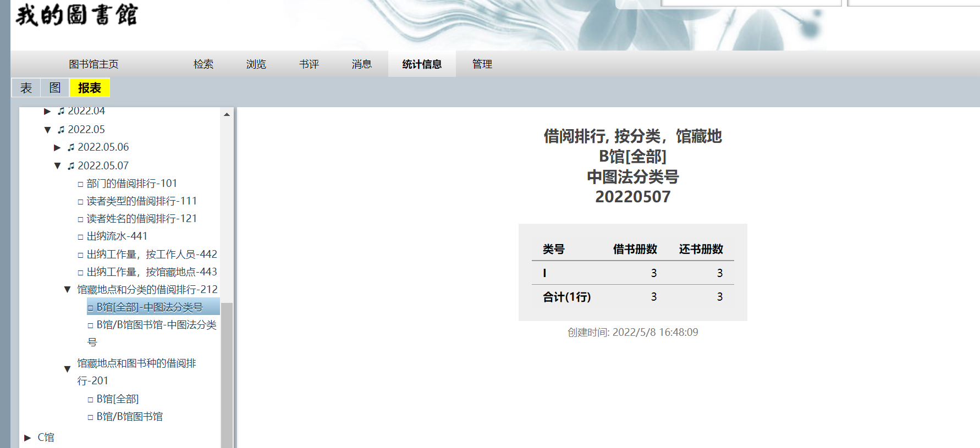Screen dimensions: 980x448
Task: Expand the 2022.05.06 node arrow
Action: click(x=57, y=147)
